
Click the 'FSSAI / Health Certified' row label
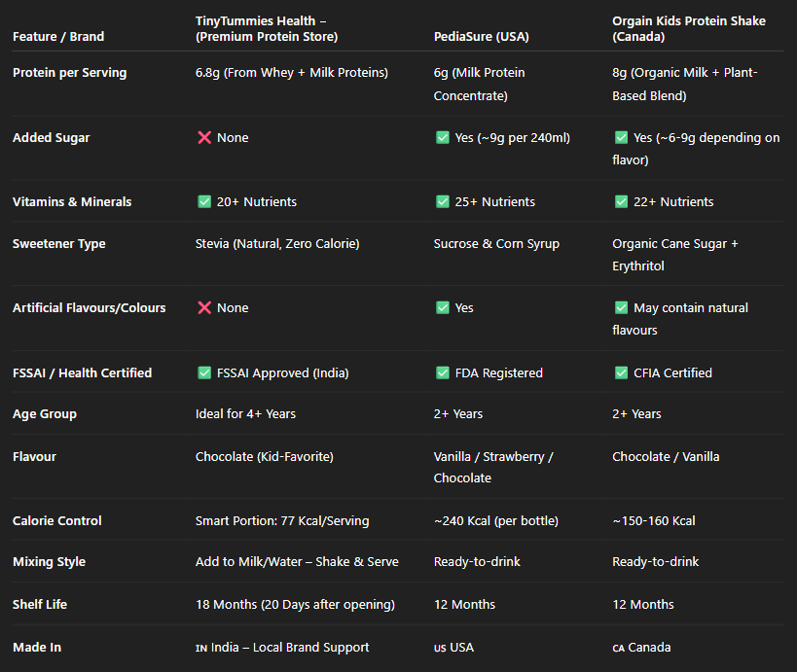(x=83, y=372)
